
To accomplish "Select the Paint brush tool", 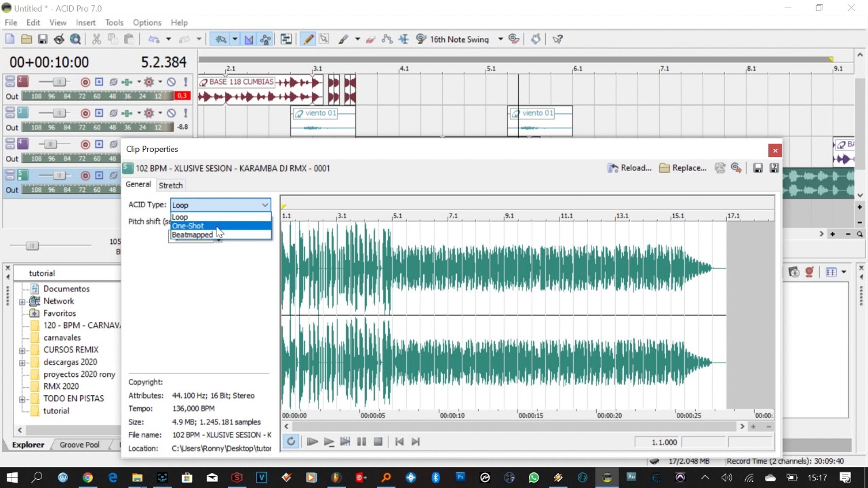I will point(344,39).
